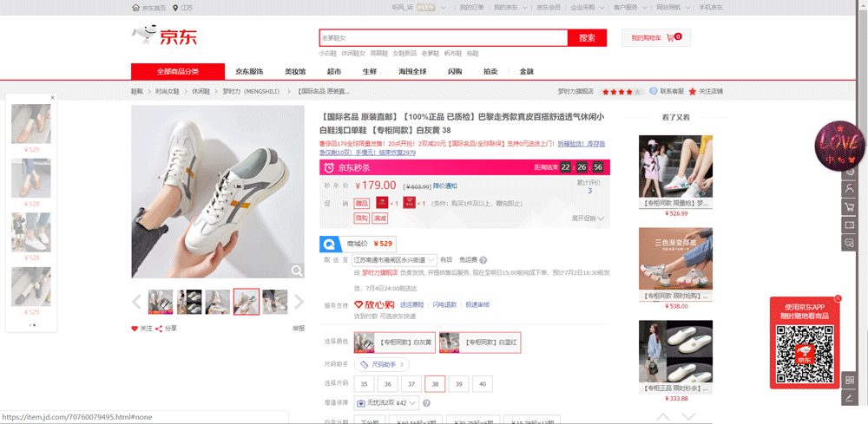Click the previous thumbnails left arrow
This screenshot has width=868, height=424.
pos(137,302)
